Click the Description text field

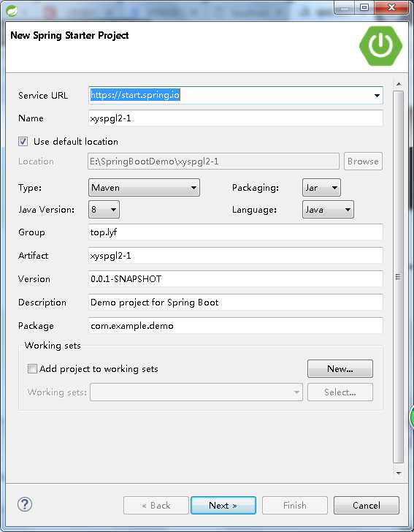click(x=236, y=303)
